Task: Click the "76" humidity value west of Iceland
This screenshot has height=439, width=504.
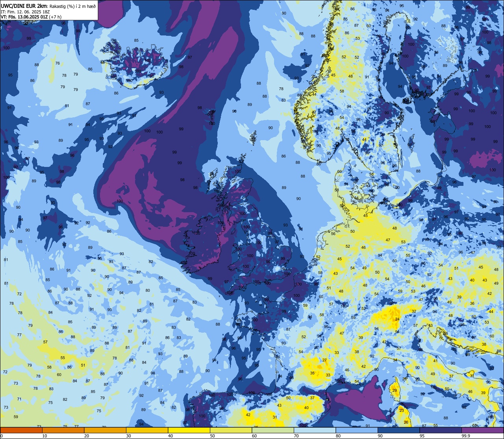Action: (x=57, y=63)
